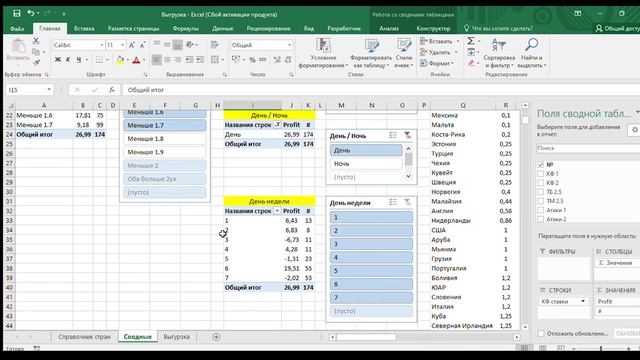Click the AutoSum sigma icon
Viewport: 640px width, 360px height.
pos(471,41)
